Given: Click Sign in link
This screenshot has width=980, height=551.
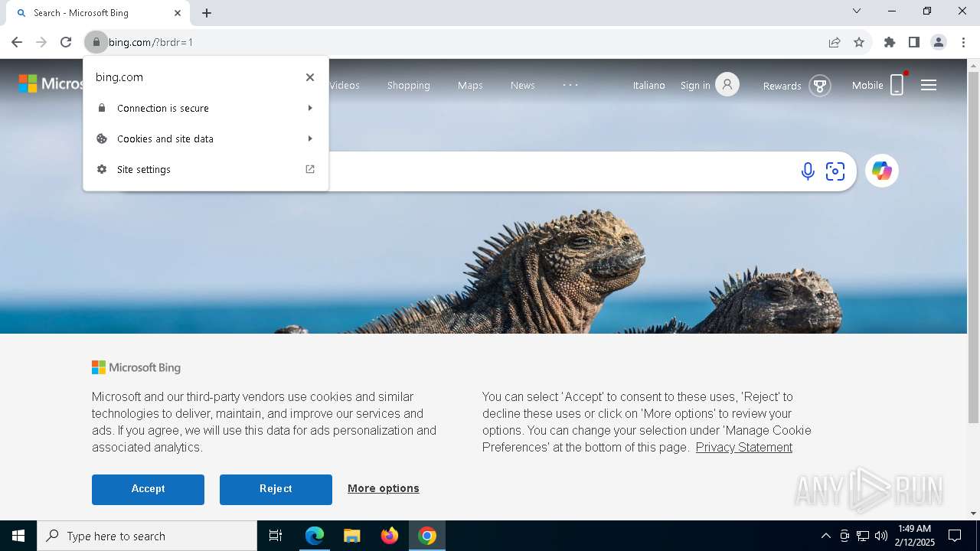Looking at the screenshot, I should 695,85.
